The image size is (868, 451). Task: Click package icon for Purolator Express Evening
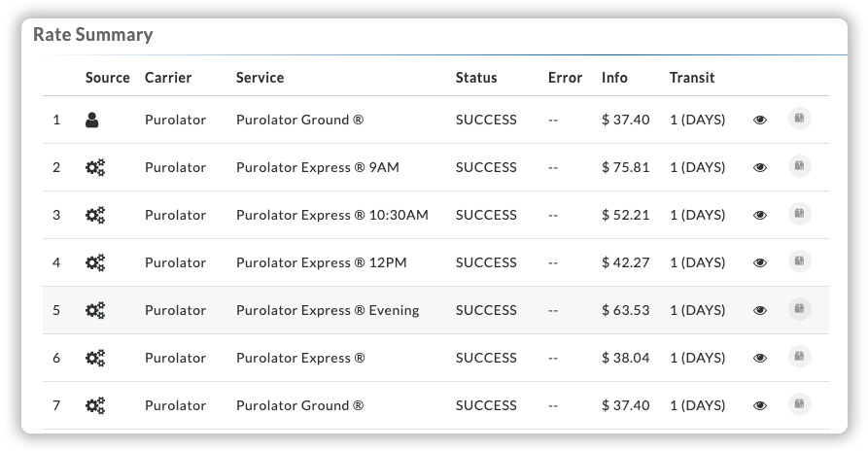(799, 309)
